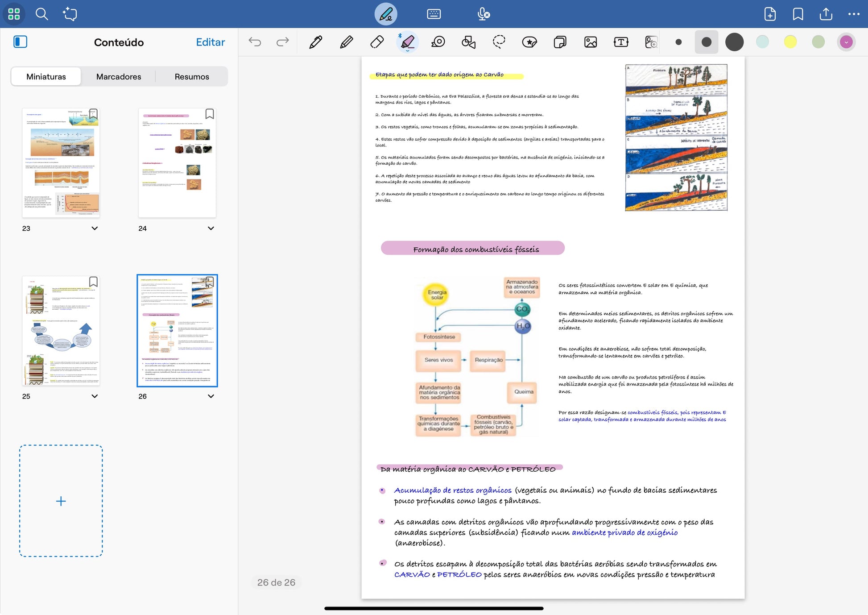Add new page with plus placeholder
Image resolution: width=868 pixels, height=615 pixels.
pyautogui.click(x=61, y=501)
